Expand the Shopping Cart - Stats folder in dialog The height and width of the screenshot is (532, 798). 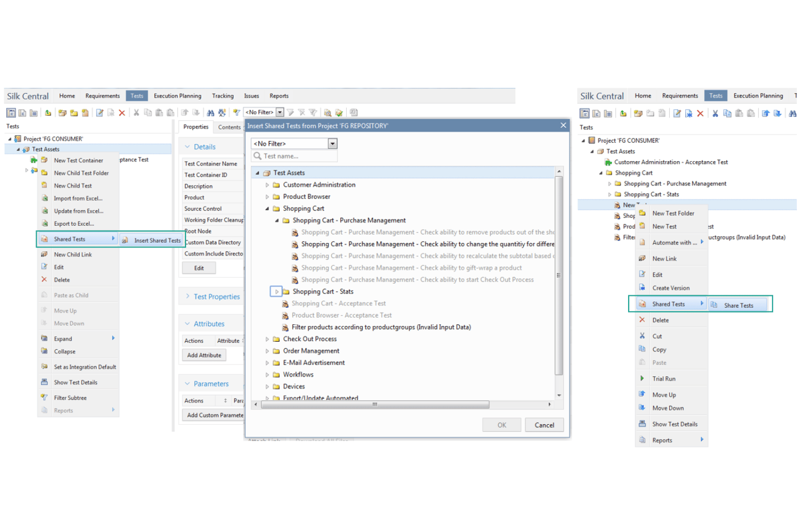coord(277,292)
